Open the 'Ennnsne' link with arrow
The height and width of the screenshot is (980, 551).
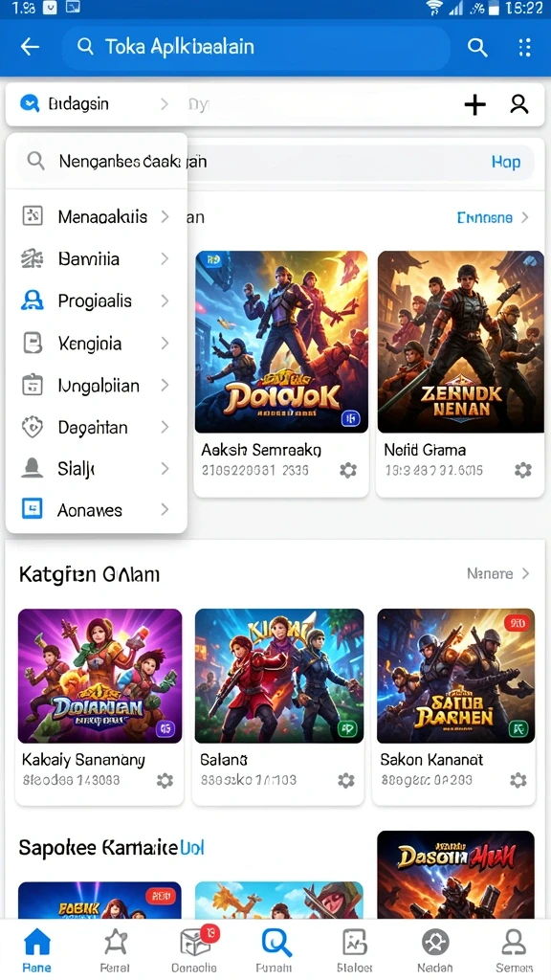point(493,217)
